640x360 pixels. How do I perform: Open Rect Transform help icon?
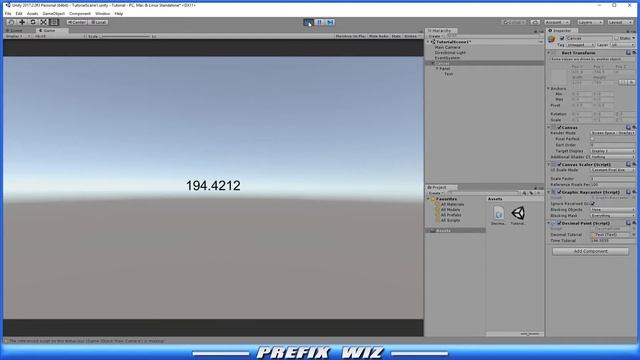pos(629,53)
